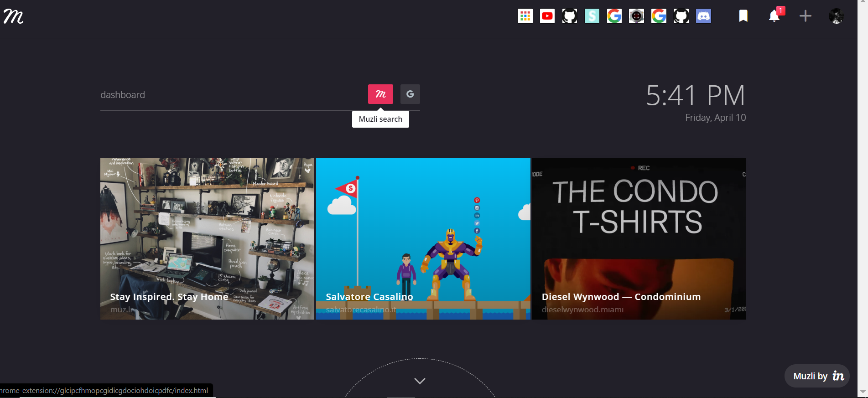Open the Discord shortcut

tap(703, 16)
